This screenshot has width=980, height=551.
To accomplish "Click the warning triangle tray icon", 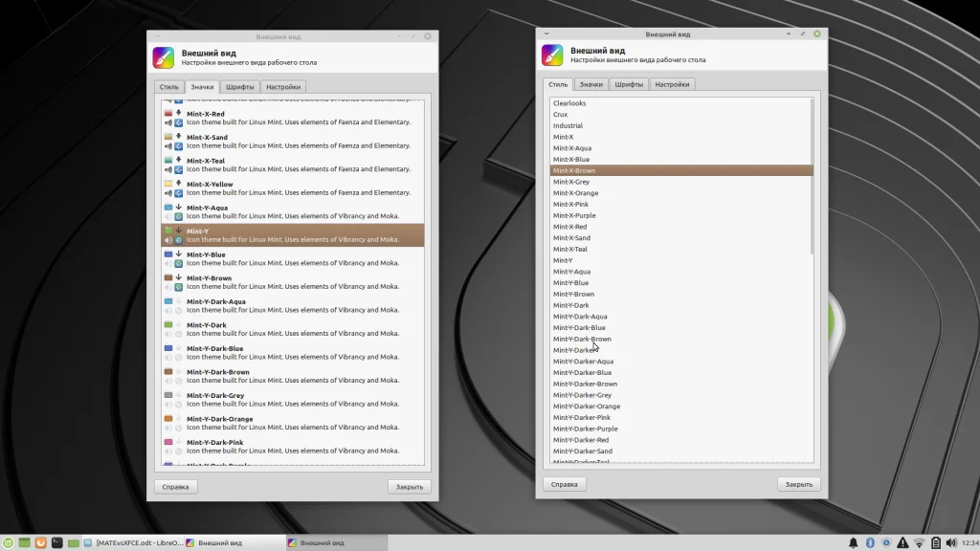I will 902,542.
